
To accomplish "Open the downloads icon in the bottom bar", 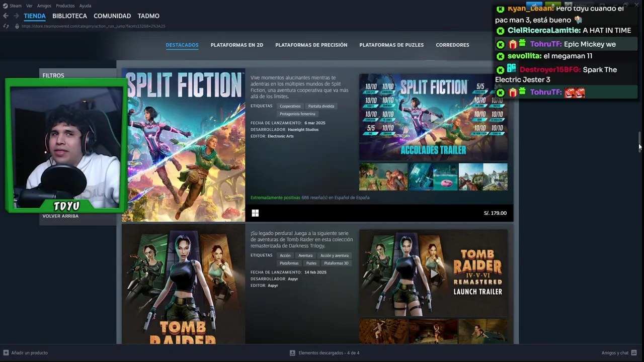I will point(292,353).
